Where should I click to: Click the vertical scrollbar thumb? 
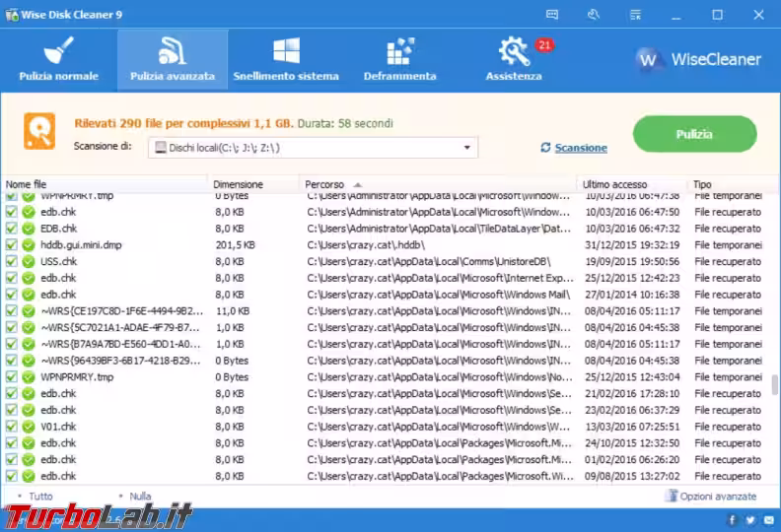(x=774, y=384)
